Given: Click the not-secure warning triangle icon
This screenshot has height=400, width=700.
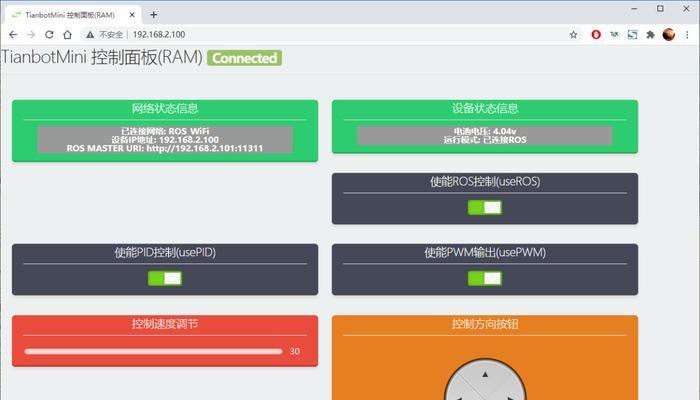Looking at the screenshot, I should (90, 34).
